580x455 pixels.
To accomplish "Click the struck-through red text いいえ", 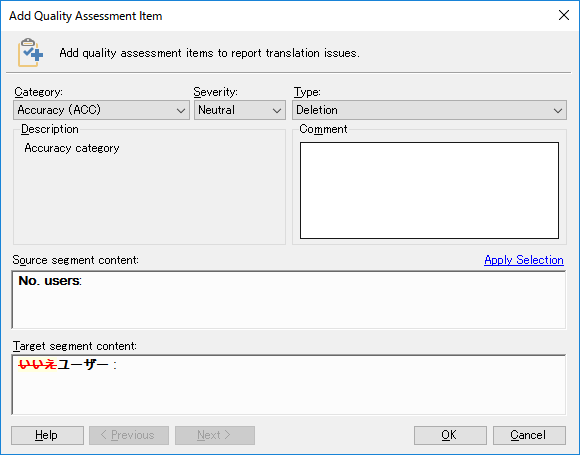I will point(38,365).
